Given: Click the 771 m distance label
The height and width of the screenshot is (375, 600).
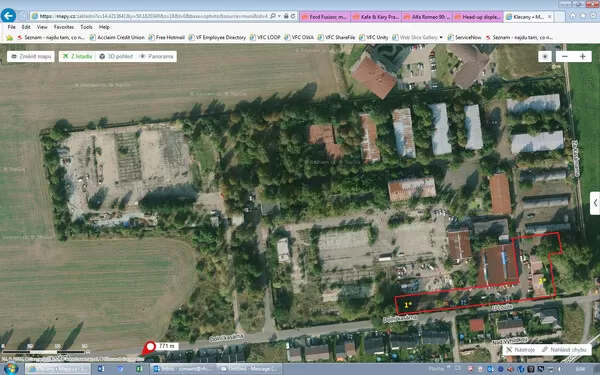Looking at the screenshot, I should [x=167, y=346].
